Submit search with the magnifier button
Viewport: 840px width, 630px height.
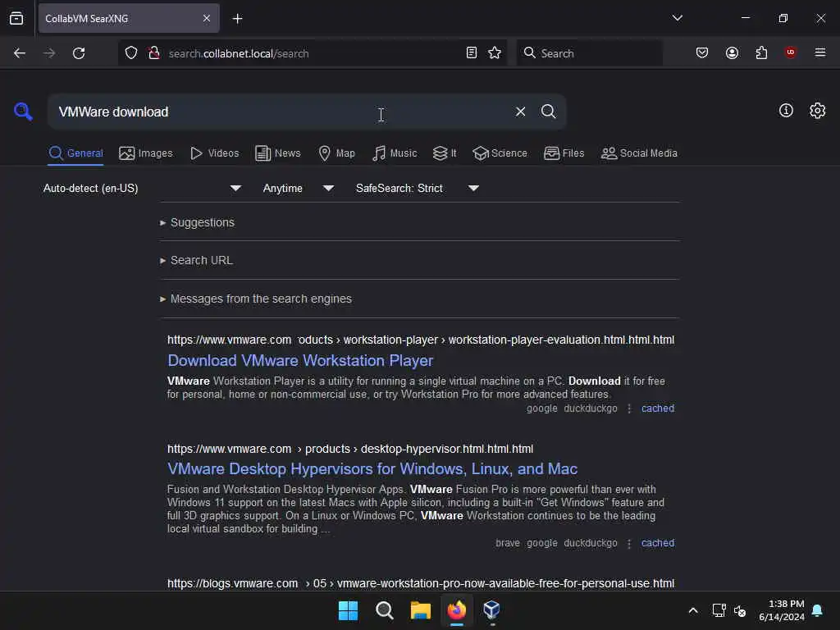coord(548,112)
